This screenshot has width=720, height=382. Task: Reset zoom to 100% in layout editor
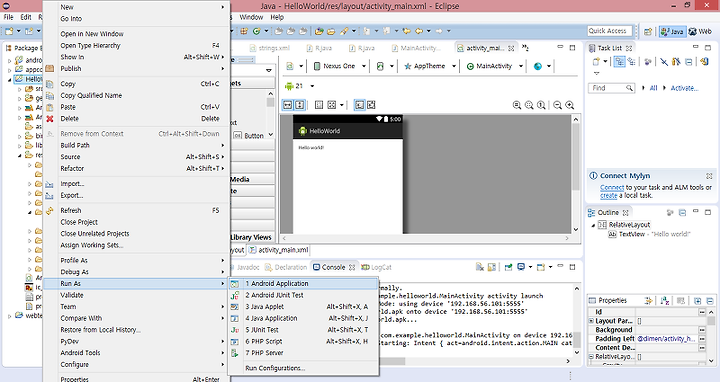[541, 105]
